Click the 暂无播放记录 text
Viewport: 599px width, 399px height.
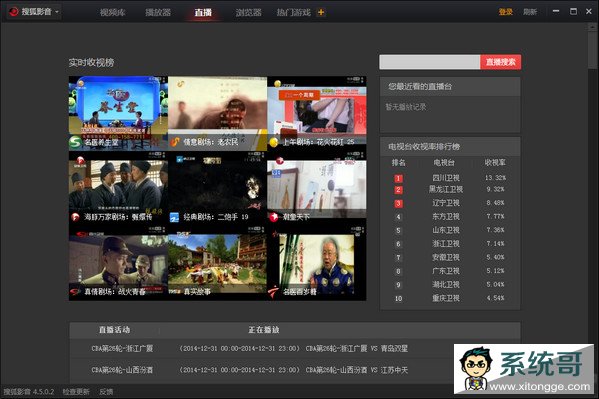406,107
